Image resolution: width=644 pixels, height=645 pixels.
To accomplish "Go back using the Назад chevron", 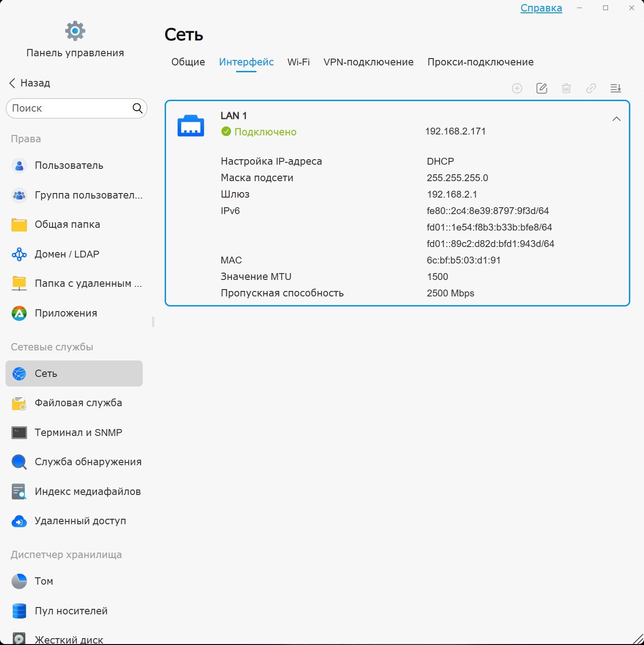I will [x=12, y=83].
